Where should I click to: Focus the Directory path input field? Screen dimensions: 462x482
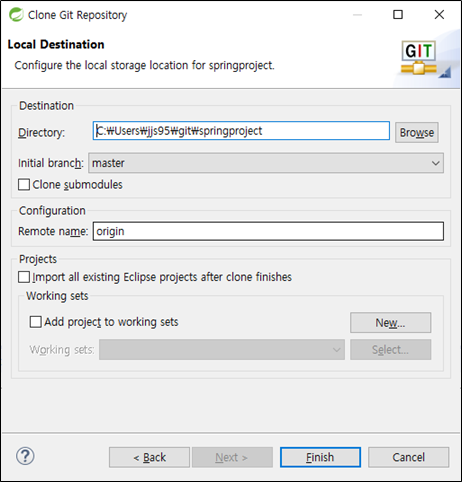click(241, 131)
